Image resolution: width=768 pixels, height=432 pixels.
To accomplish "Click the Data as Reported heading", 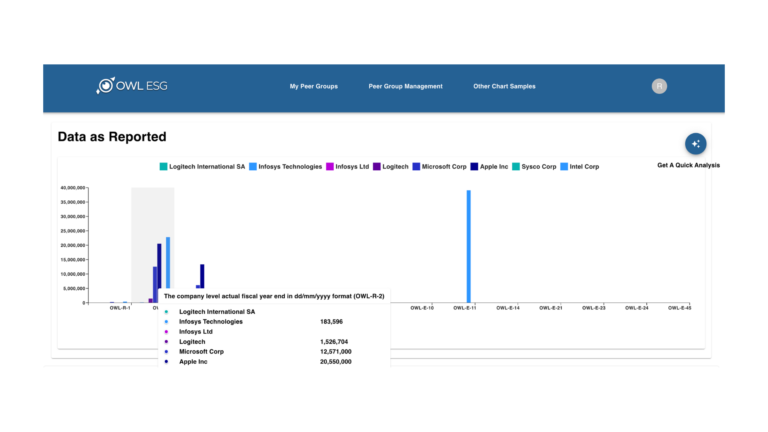I will tap(112, 137).
